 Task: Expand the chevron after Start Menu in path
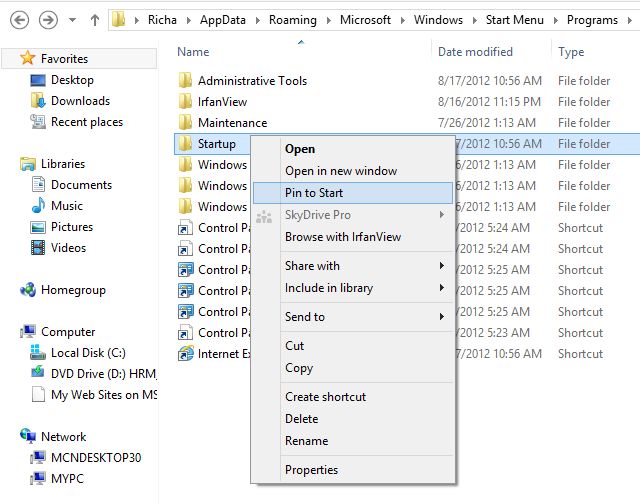[556, 20]
